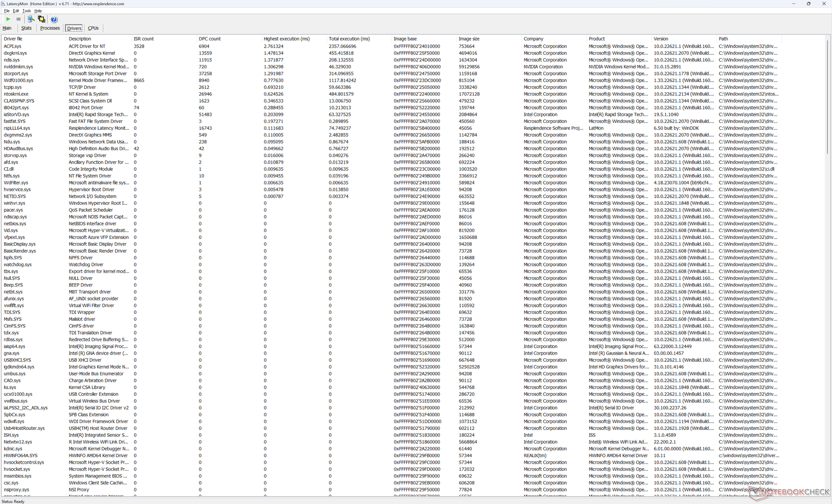The width and height of the screenshot is (832, 504).
Task: Click the vertical scrollbar thumb
Action: [x=828, y=97]
